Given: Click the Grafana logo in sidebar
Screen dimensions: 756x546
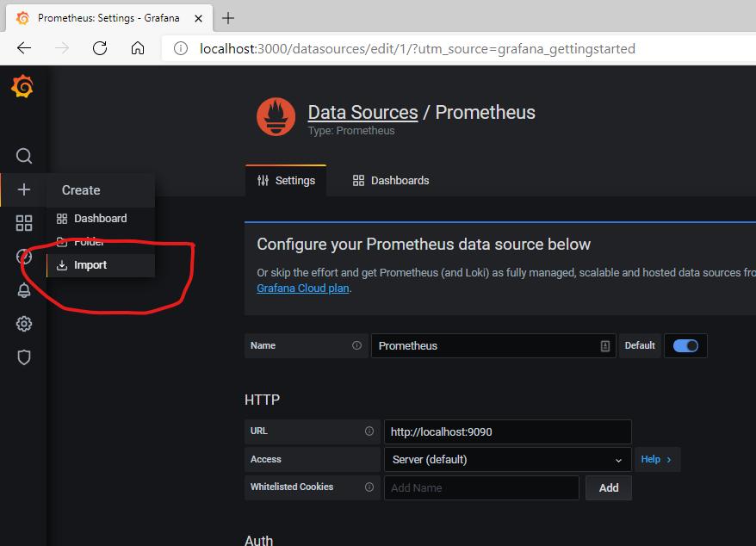Looking at the screenshot, I should 22,87.
